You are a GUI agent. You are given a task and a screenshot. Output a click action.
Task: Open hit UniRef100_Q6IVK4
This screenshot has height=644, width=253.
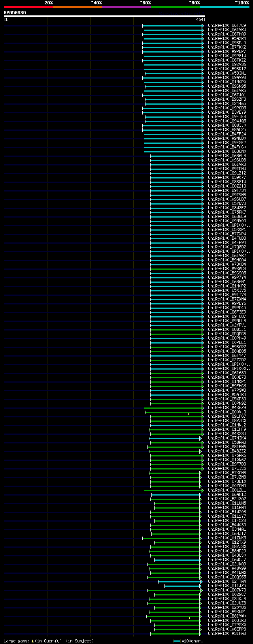point(227,30)
